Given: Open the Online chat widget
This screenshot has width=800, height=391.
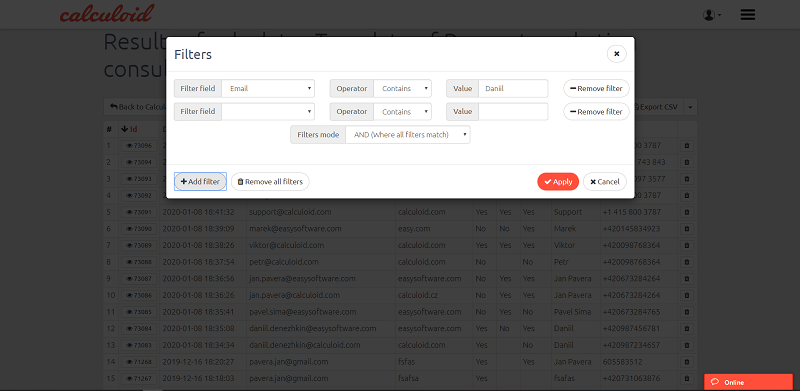Looking at the screenshot, I should pyautogui.click(x=748, y=382).
